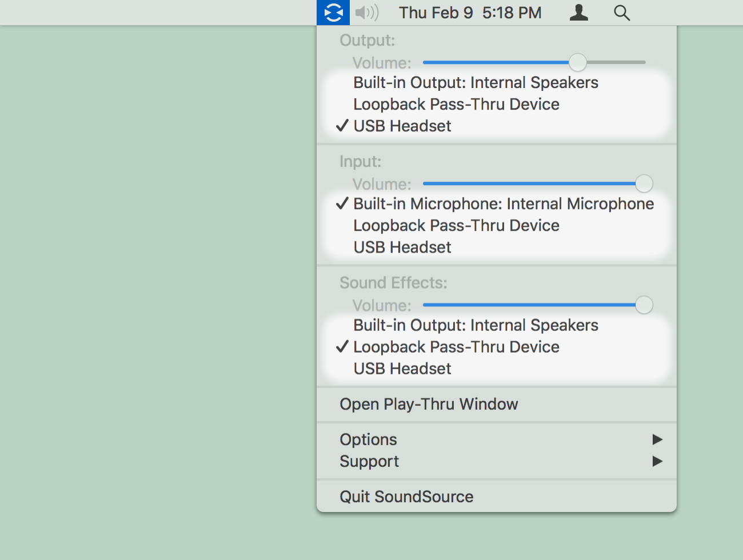Select Loopback Pass-Thru Device under Input
Image resolution: width=743 pixels, height=560 pixels.
497,226
